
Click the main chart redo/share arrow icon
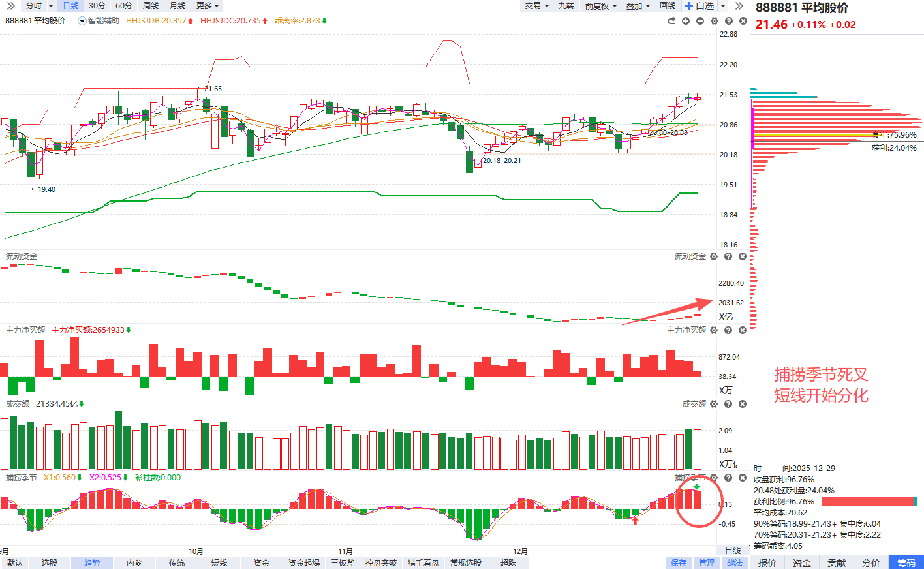pyautogui.click(x=671, y=21)
